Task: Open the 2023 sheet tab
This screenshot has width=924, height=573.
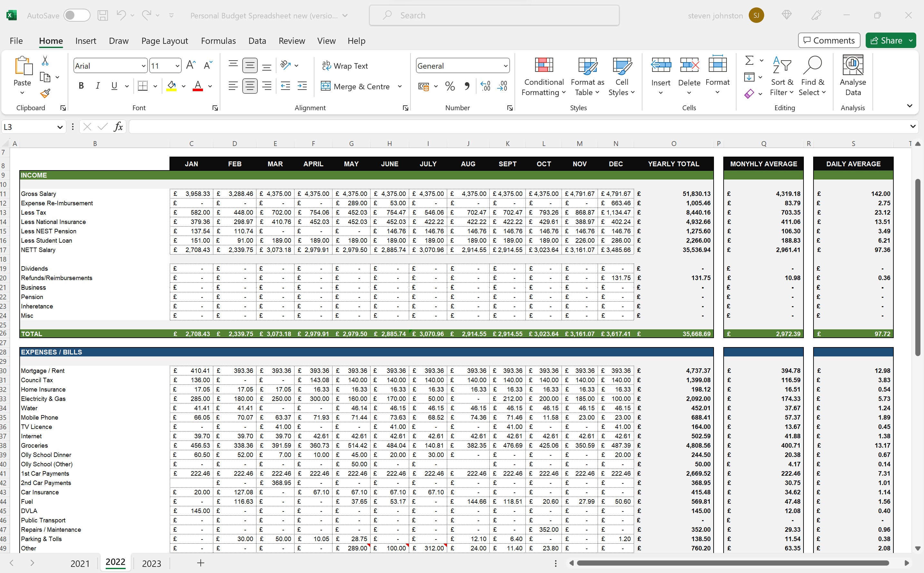Action: coord(151,563)
